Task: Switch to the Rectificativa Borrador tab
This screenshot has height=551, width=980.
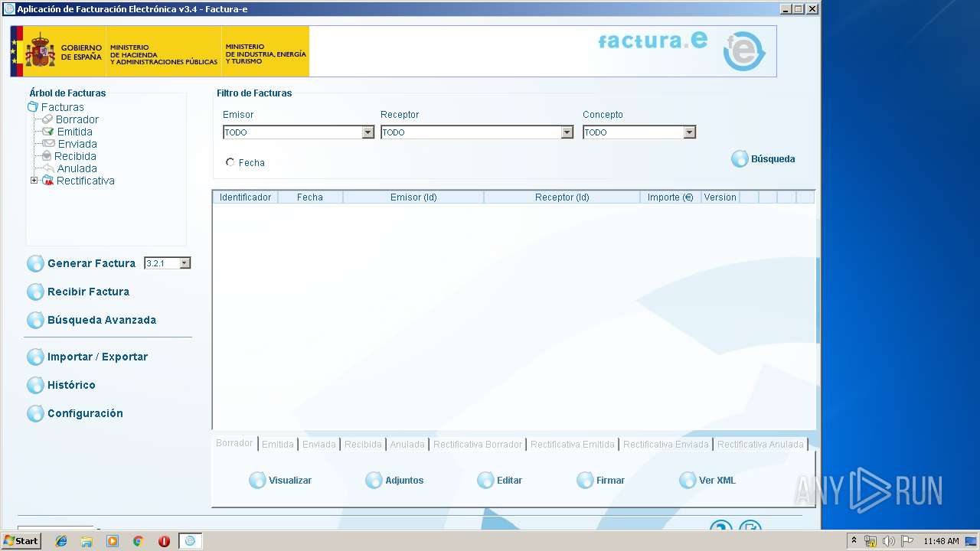Action: tap(478, 444)
